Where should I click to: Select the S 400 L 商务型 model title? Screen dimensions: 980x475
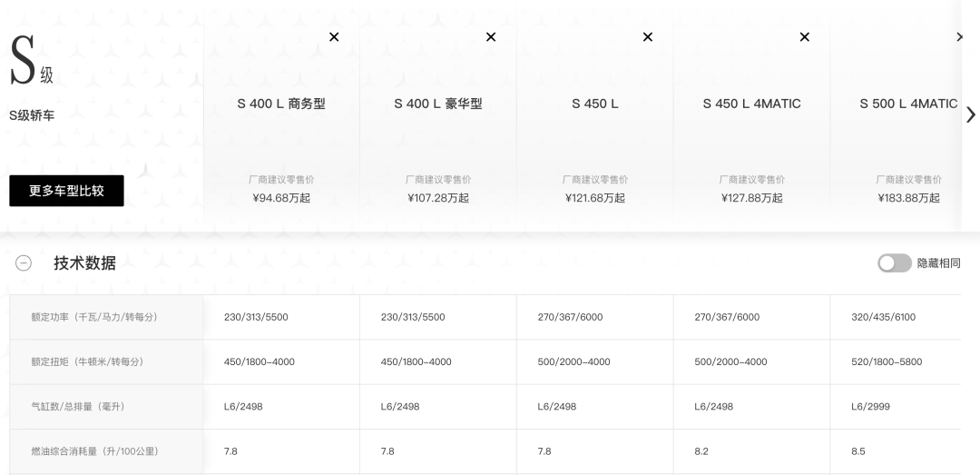point(281,104)
